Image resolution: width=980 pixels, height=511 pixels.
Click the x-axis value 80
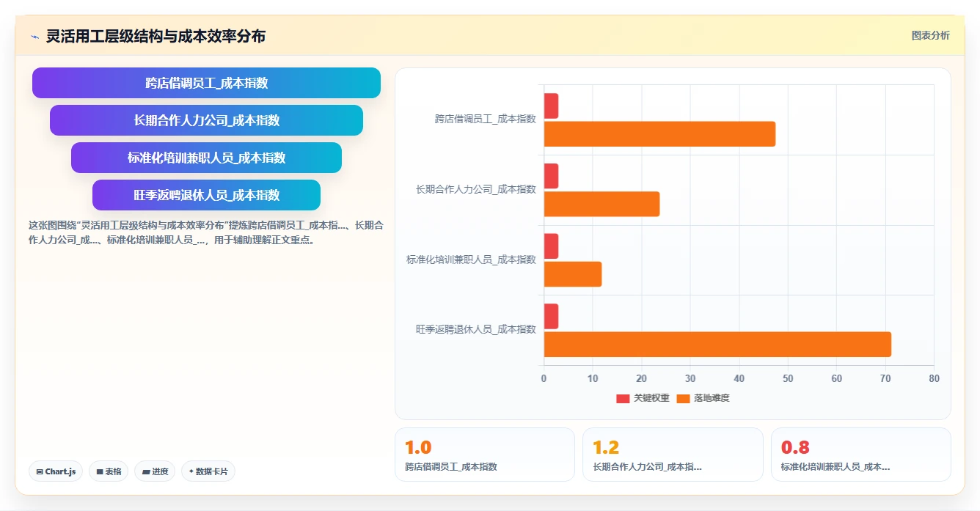(934, 378)
